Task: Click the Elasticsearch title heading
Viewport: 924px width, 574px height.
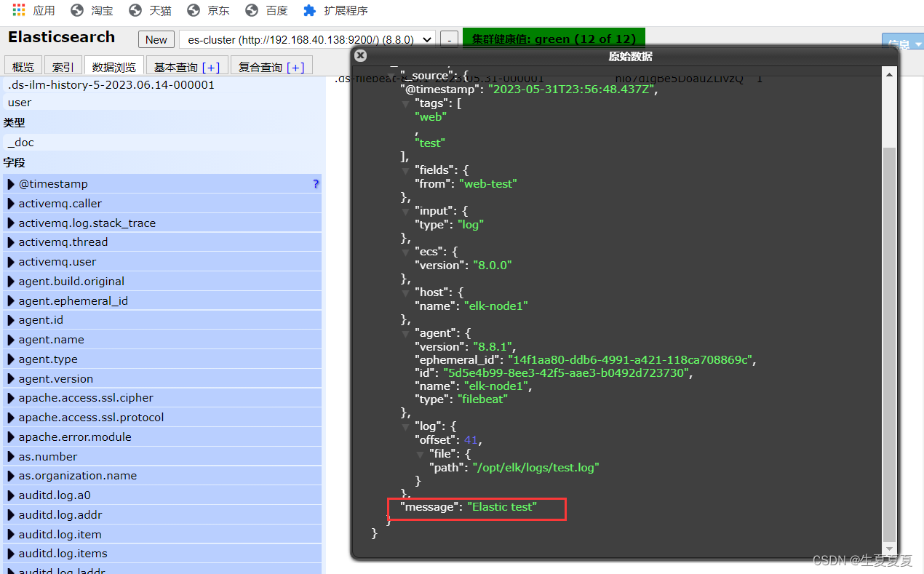Action: click(x=62, y=37)
